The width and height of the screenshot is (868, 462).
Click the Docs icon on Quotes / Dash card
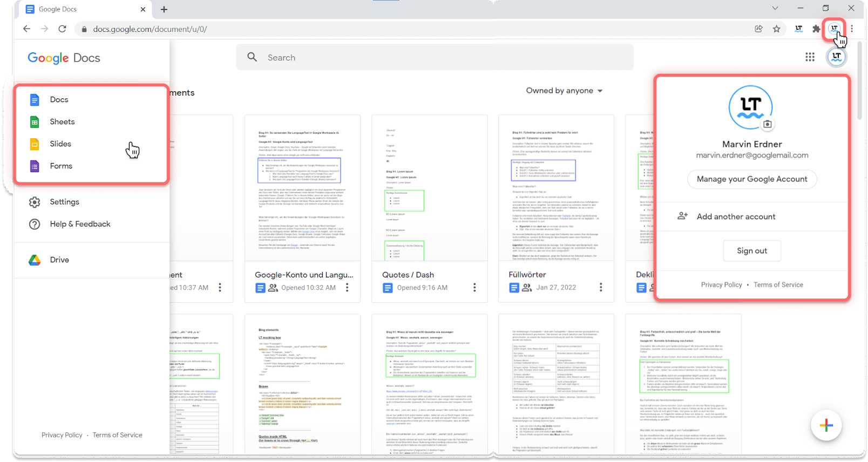pos(388,288)
